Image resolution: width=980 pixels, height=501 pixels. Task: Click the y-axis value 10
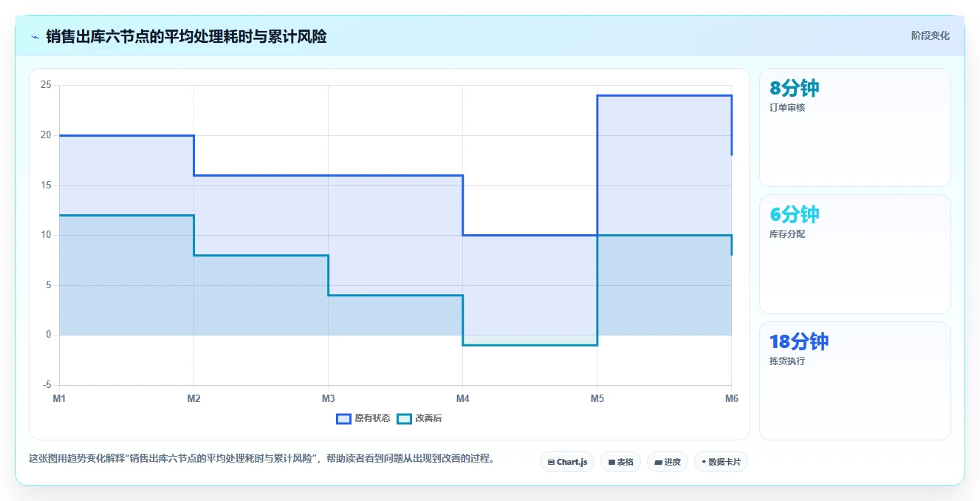tap(46, 235)
